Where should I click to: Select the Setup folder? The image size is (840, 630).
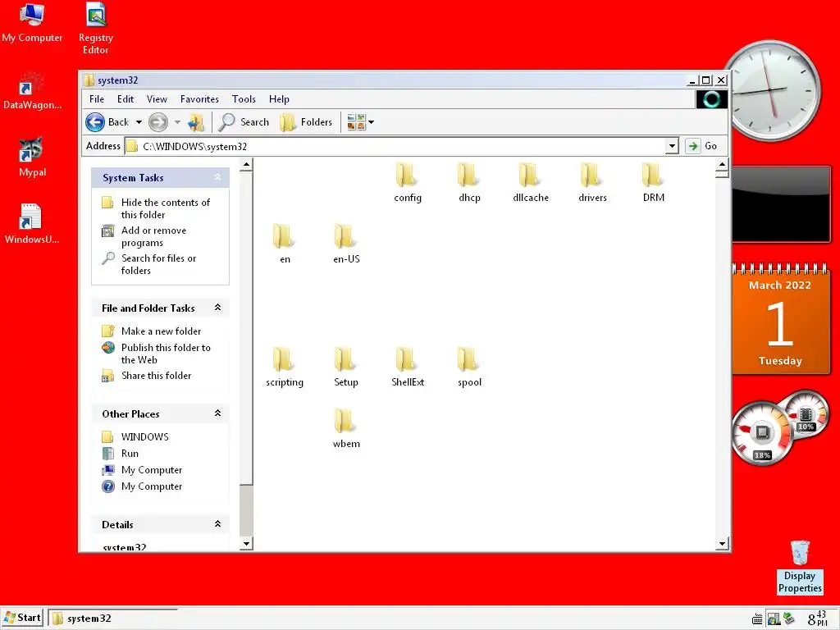click(346, 367)
